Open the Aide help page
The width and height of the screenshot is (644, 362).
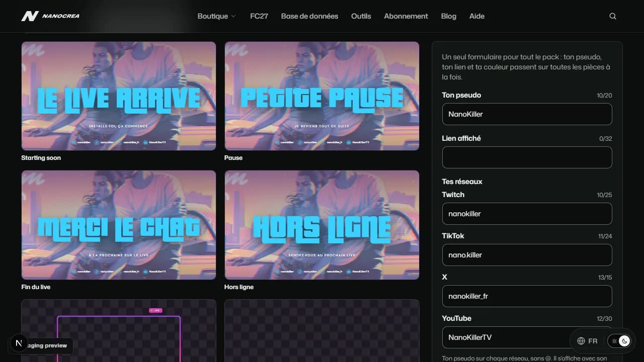(x=477, y=16)
